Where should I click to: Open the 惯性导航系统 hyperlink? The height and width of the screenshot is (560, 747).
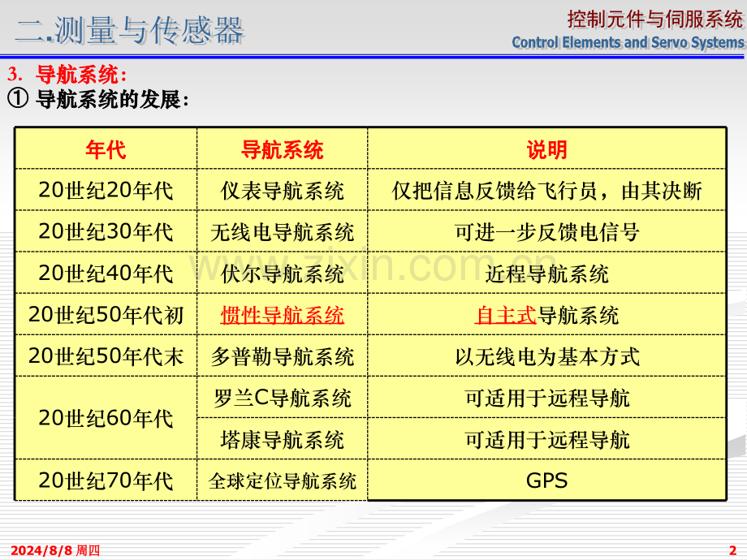282,315
